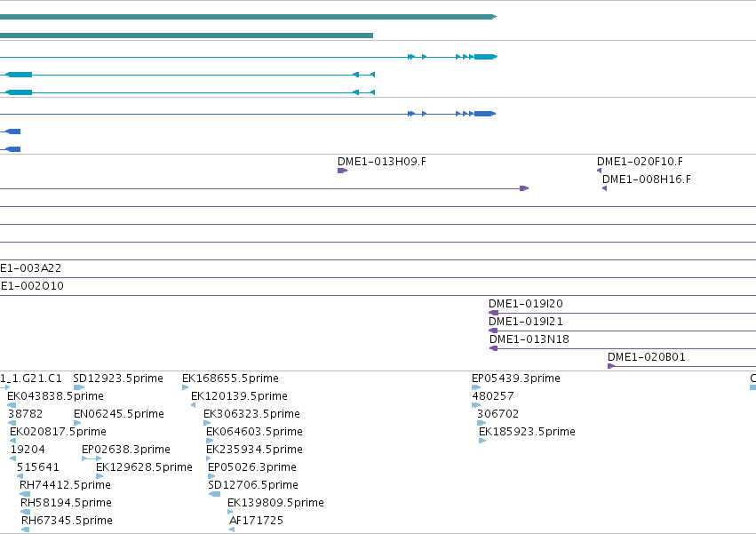Select the EN06245.5prime EST label

point(119,414)
